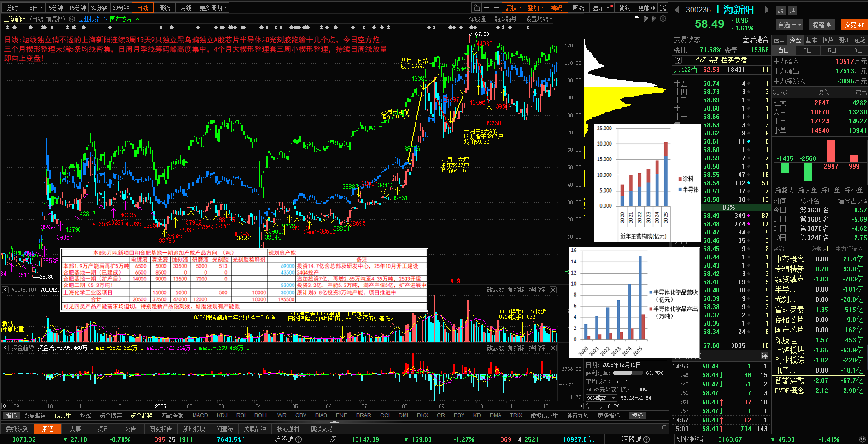Open 显示 display dropdown
868x444 pixels.
tap(601, 8)
